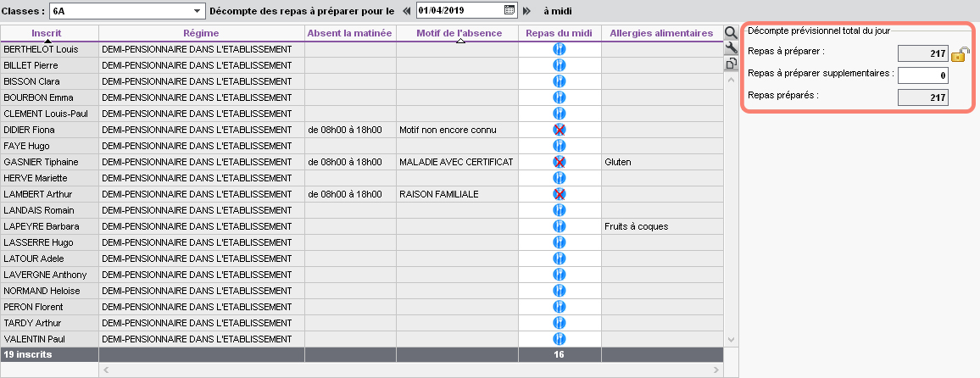The width and height of the screenshot is (980, 378).
Task: Sort by Allergies alimentaires column header
Action: point(662,33)
